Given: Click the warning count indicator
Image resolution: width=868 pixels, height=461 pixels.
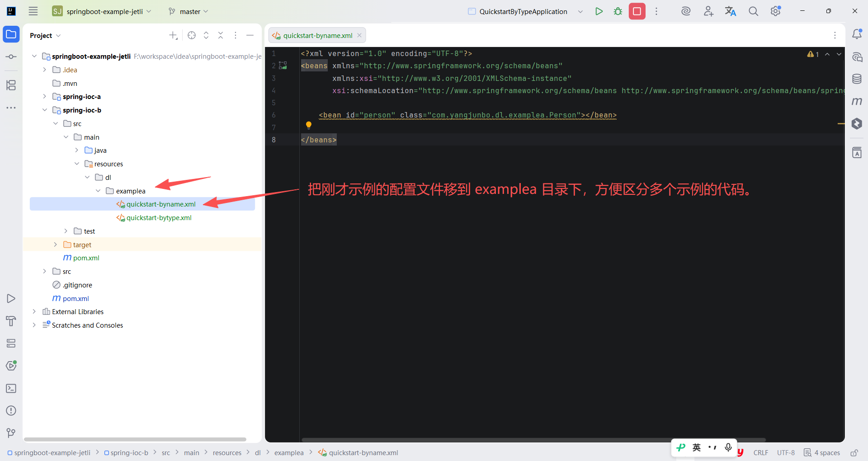Looking at the screenshot, I should pyautogui.click(x=813, y=54).
